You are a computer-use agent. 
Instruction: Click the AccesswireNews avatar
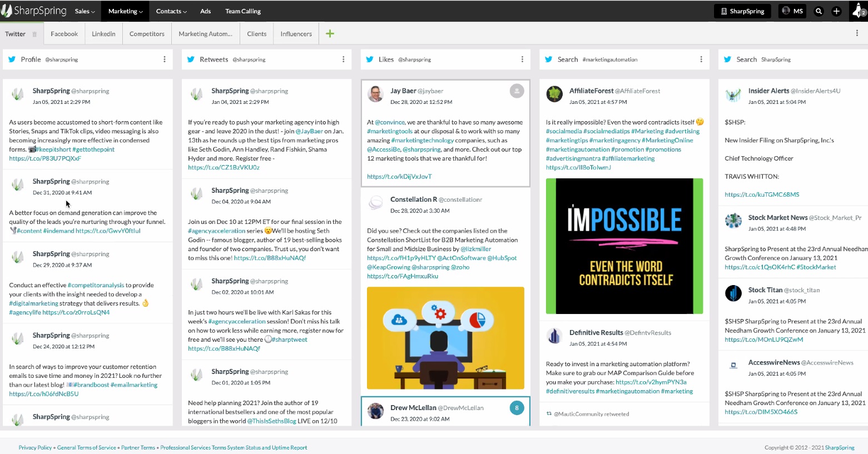[733, 366]
